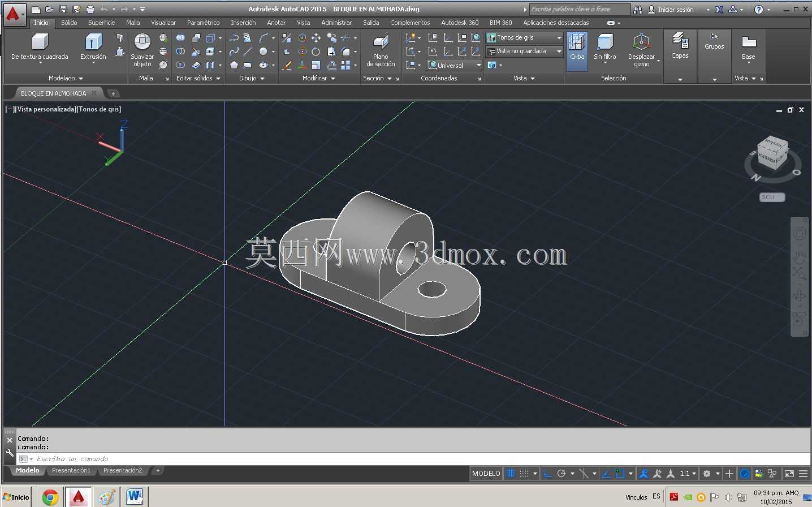Select the Line draw tool icon

[248, 51]
